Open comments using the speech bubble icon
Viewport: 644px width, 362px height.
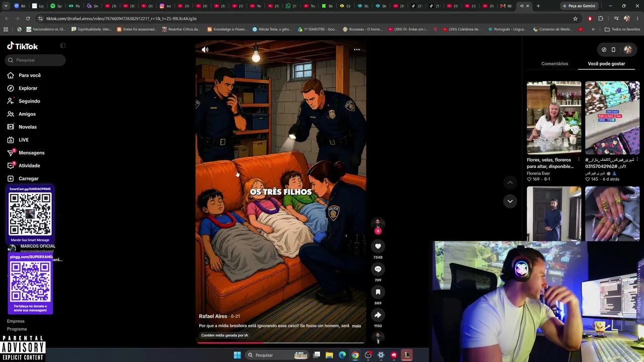[378, 269]
